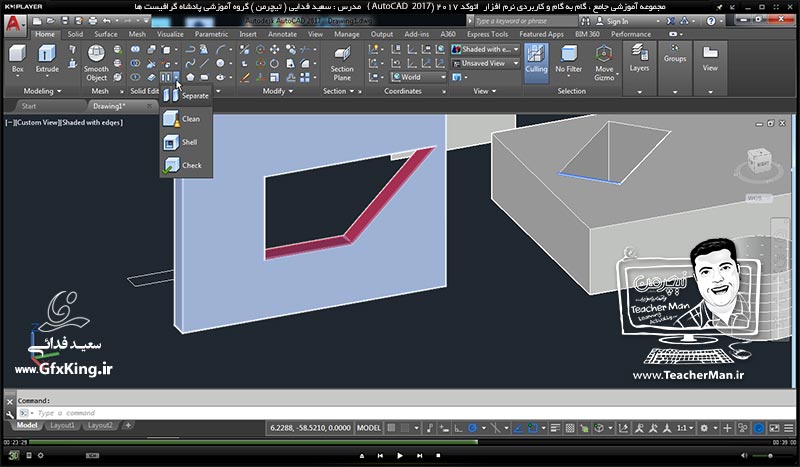Image resolution: width=800 pixels, height=467 pixels.
Task: Open the Layers panel button
Action: click(x=639, y=68)
